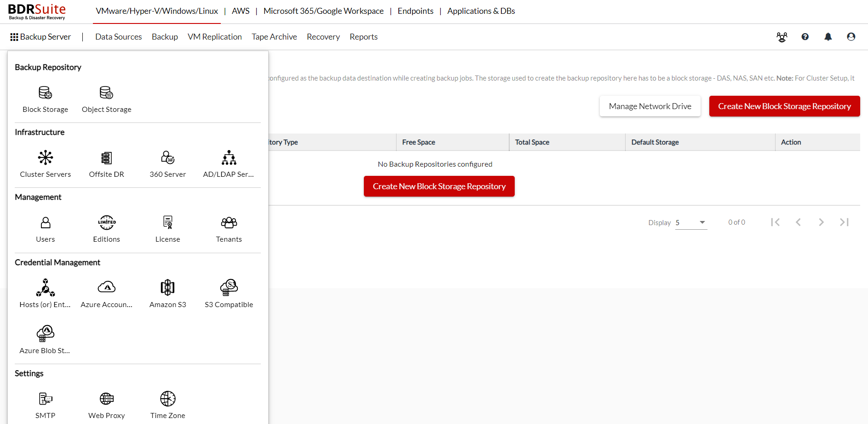Viewport: 868px width, 424px height.
Task: Click the '0 of 0' pagination count
Action: coord(736,222)
